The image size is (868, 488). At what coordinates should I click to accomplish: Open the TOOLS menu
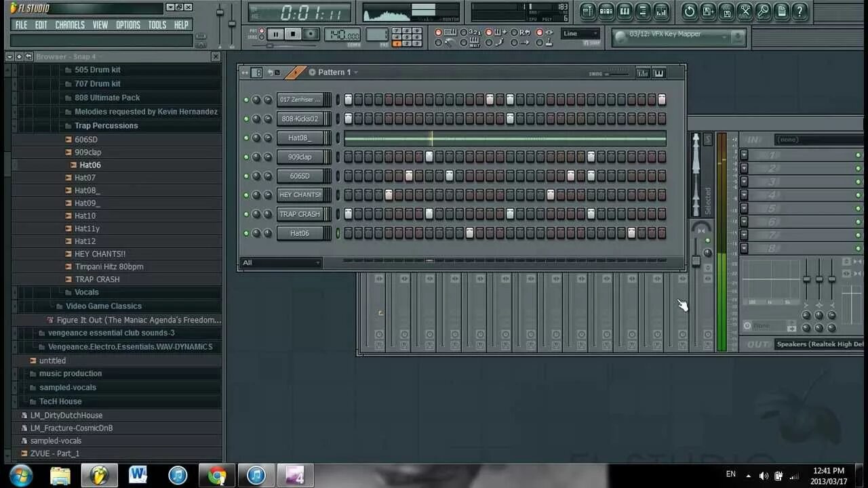(x=157, y=25)
